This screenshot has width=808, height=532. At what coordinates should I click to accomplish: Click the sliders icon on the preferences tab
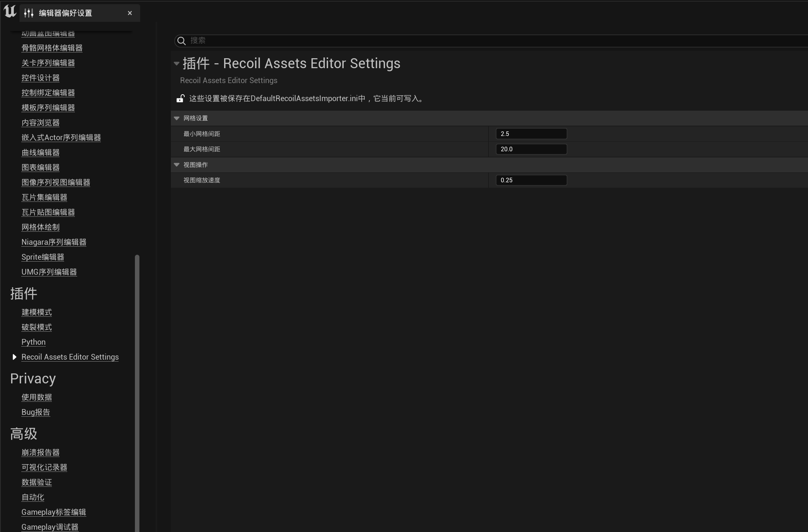point(29,13)
